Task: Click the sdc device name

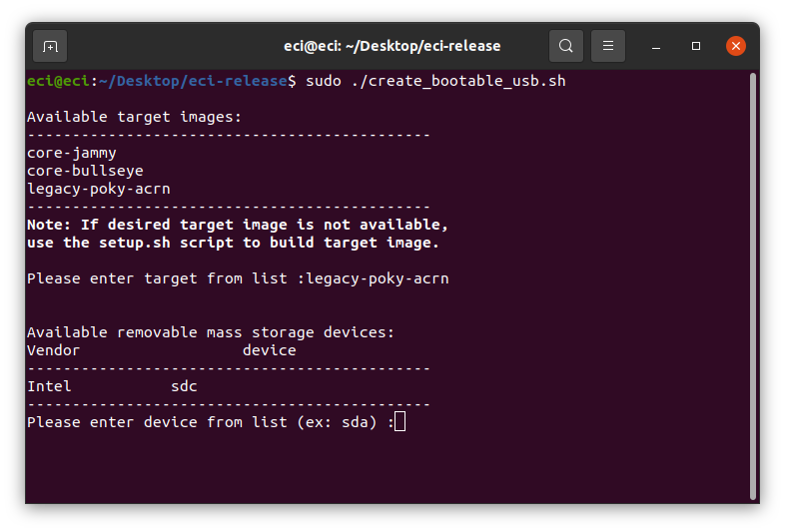Action: (x=184, y=386)
